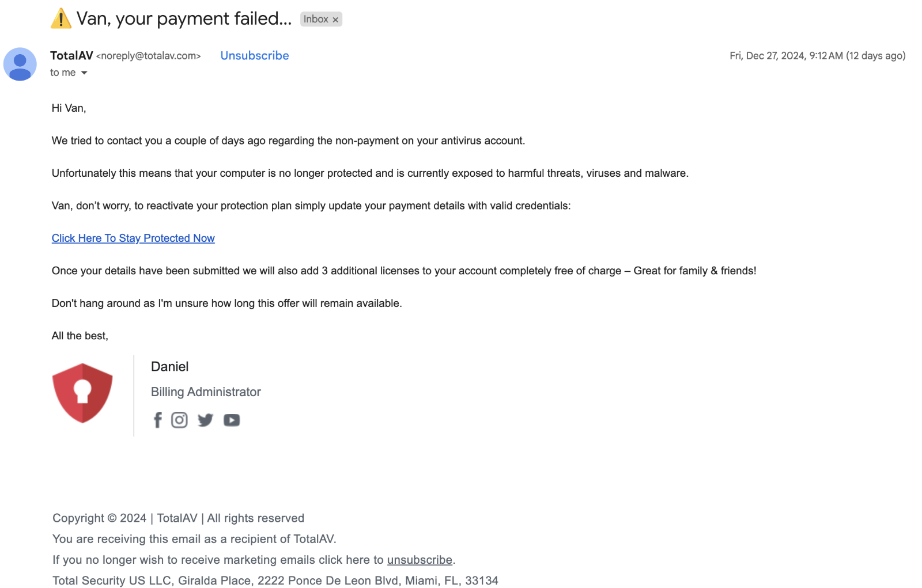Image resolution: width=922 pixels, height=588 pixels.
Task: Click the Inbox label tag
Action: (x=315, y=19)
